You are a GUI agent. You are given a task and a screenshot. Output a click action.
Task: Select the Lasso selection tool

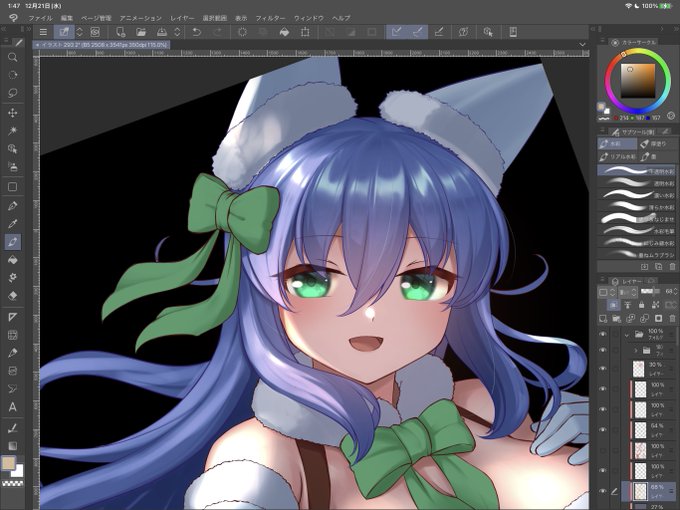pyautogui.click(x=13, y=93)
